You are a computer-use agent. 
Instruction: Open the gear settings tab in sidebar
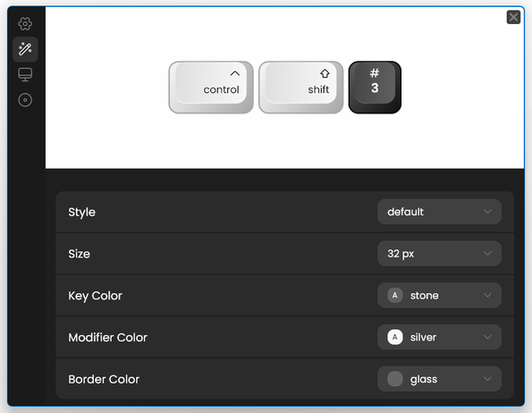pyautogui.click(x=25, y=24)
